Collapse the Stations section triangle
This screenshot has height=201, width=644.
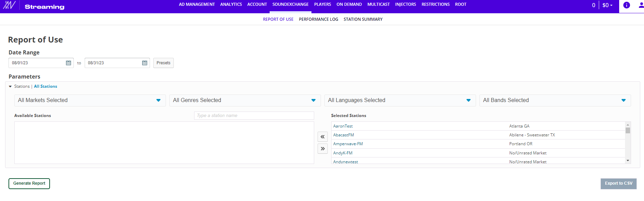(10, 86)
